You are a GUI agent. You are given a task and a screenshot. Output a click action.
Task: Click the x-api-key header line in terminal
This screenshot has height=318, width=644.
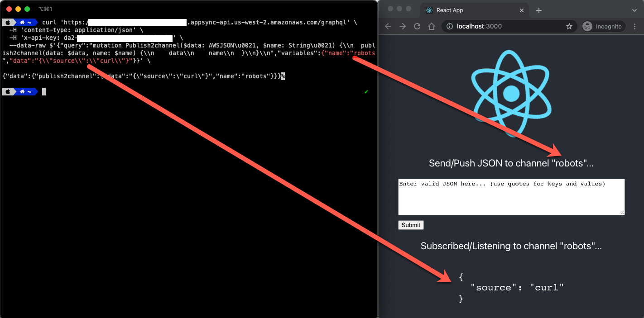coord(96,38)
